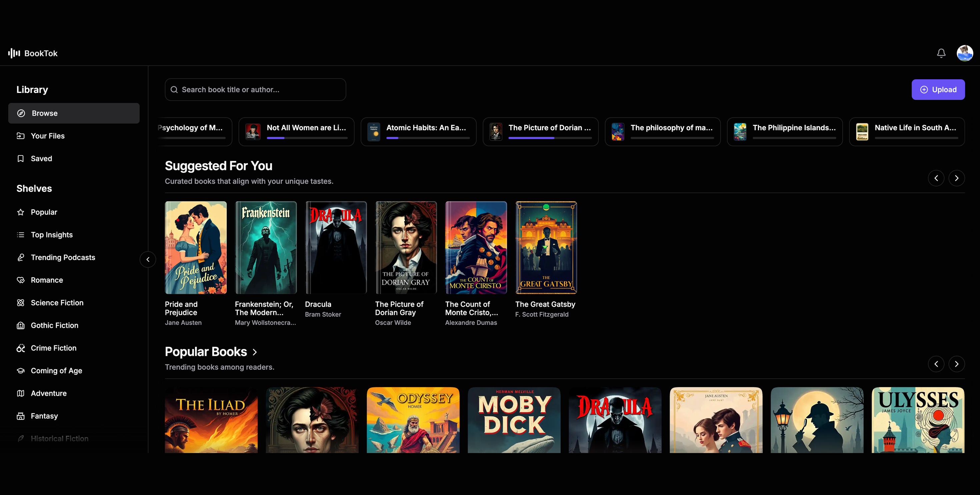980x495 pixels.
Task: Click the Adventure map icon
Action: [x=21, y=393]
